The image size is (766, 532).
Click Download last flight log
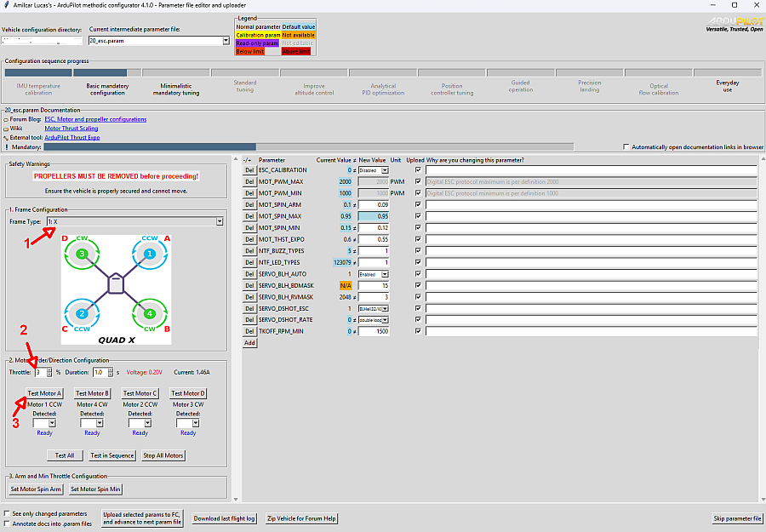pos(224,519)
